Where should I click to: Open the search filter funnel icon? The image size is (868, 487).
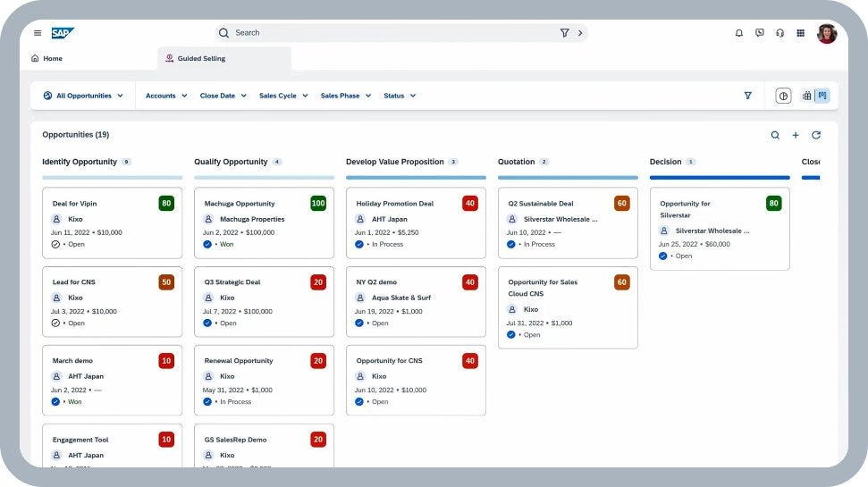pyautogui.click(x=564, y=33)
